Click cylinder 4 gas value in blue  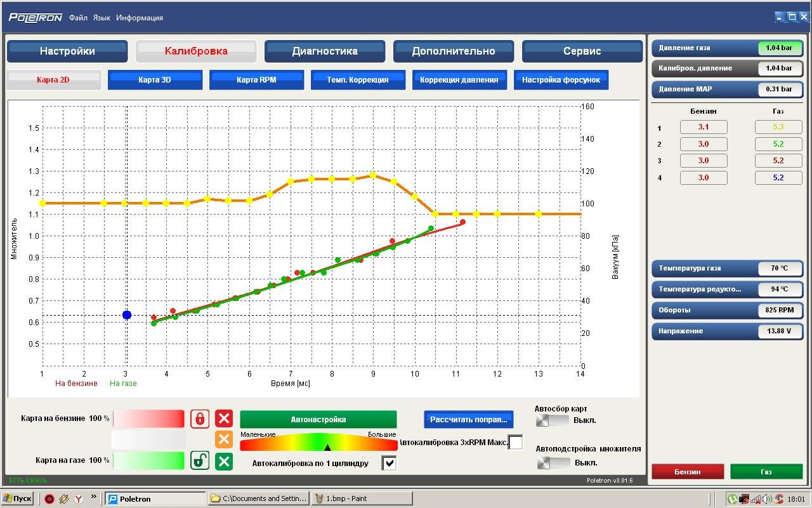[778, 178]
